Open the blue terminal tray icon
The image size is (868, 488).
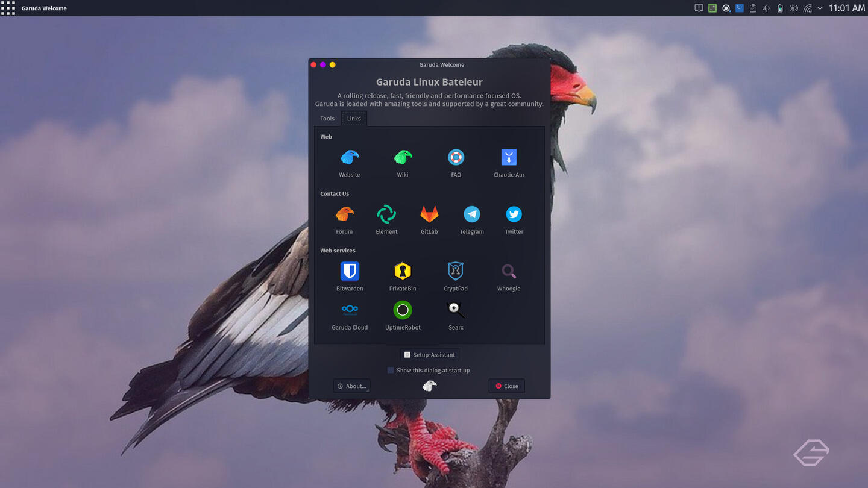pos(739,8)
